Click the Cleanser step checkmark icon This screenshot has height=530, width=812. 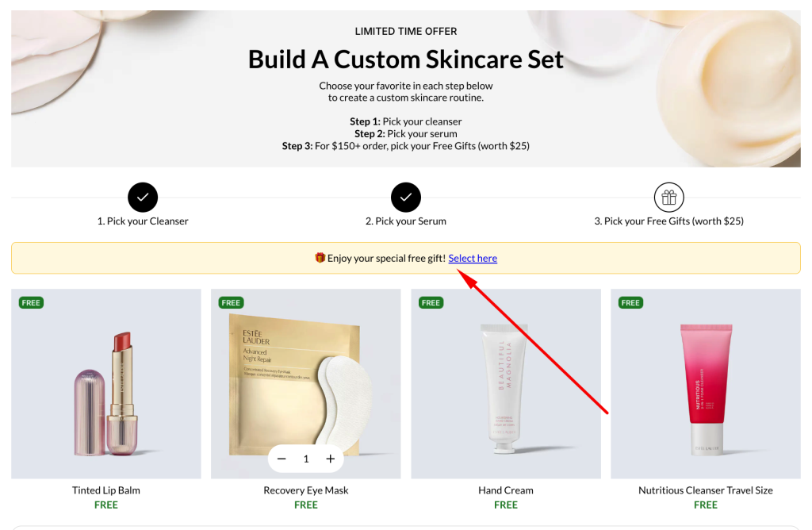pyautogui.click(x=143, y=197)
